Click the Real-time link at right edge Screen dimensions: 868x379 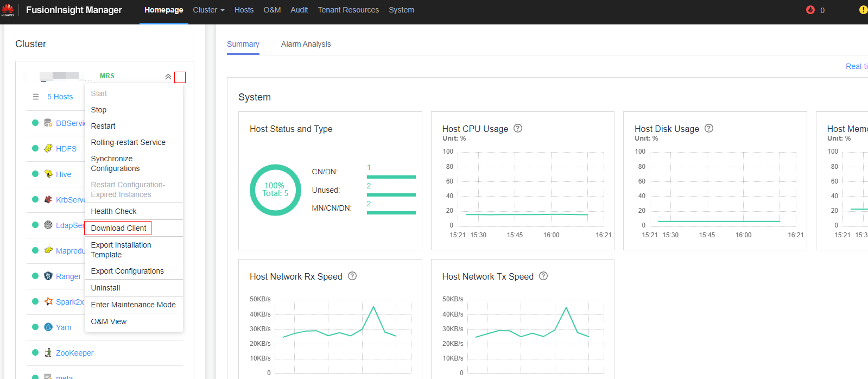pos(857,66)
